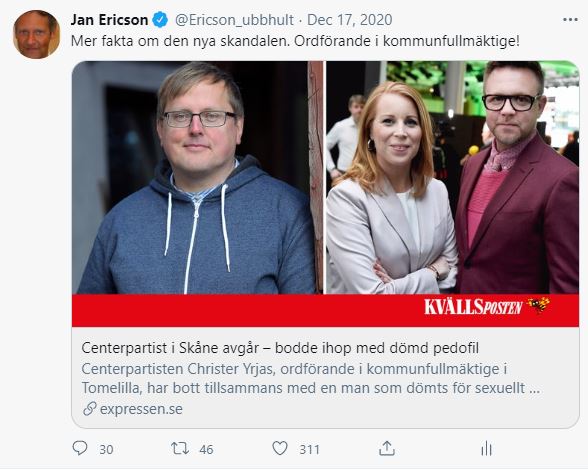The width and height of the screenshot is (588, 470).
Task: Click headline 'Centerpartist i Skåne avgår'
Action: (x=170, y=348)
